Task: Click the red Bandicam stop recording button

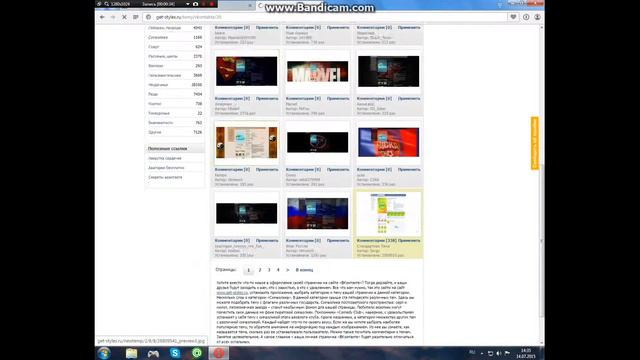Action: [x=212, y=4]
